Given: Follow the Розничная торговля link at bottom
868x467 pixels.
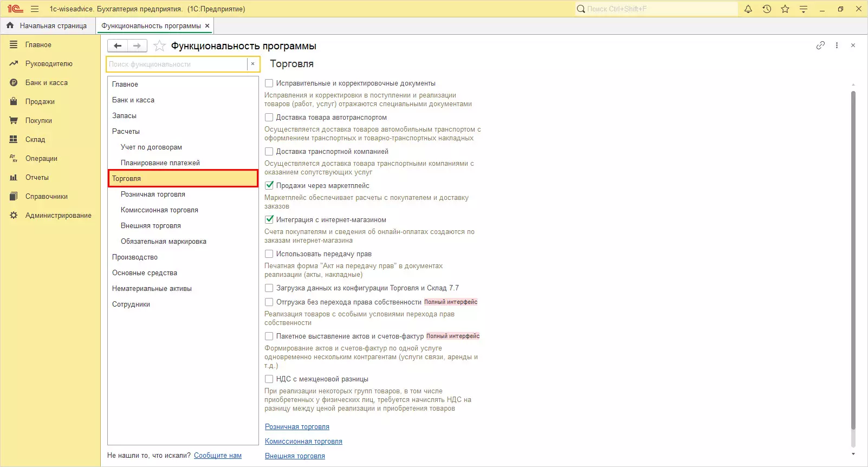Looking at the screenshot, I should coord(297,427).
